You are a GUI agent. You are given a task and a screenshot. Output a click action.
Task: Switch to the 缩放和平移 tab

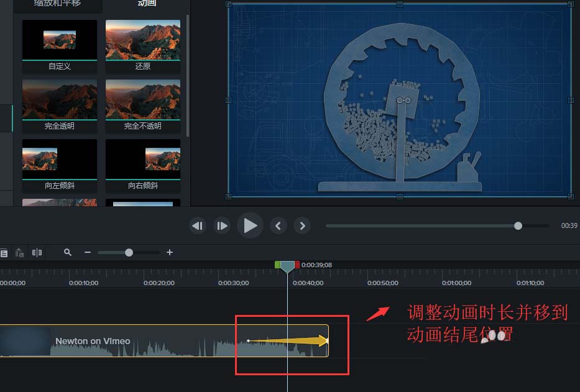[x=57, y=3]
